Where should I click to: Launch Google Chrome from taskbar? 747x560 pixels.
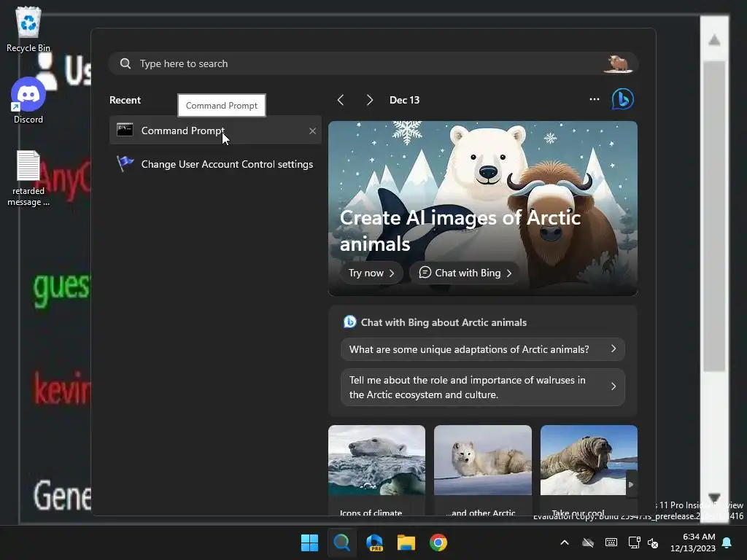(x=438, y=542)
